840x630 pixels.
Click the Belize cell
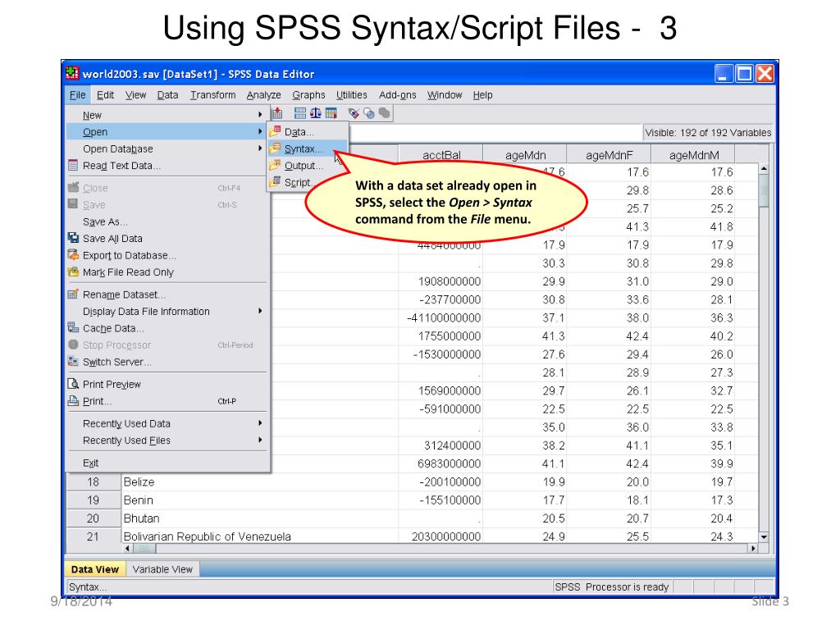[x=260, y=482]
